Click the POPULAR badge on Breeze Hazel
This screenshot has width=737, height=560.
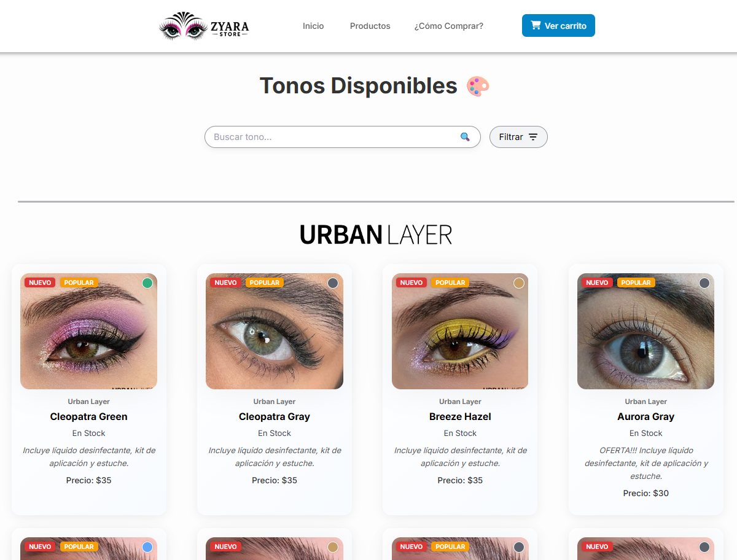pos(450,282)
